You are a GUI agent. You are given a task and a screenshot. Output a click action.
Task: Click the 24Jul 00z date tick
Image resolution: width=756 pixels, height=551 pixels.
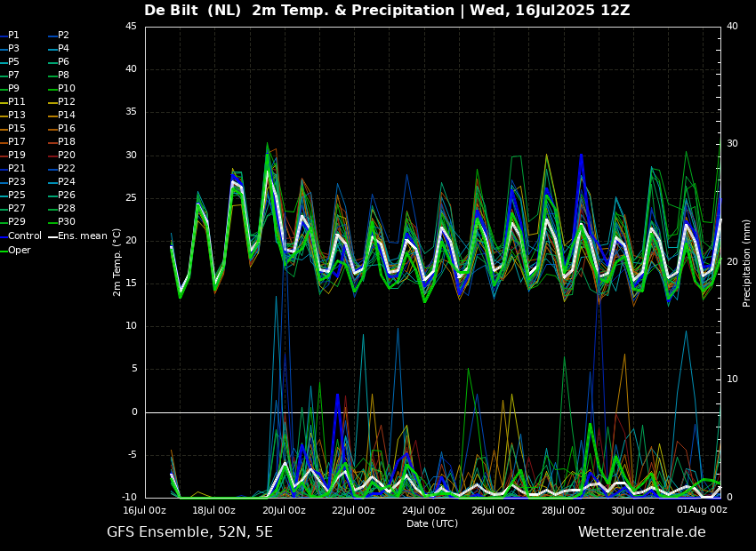(423, 510)
